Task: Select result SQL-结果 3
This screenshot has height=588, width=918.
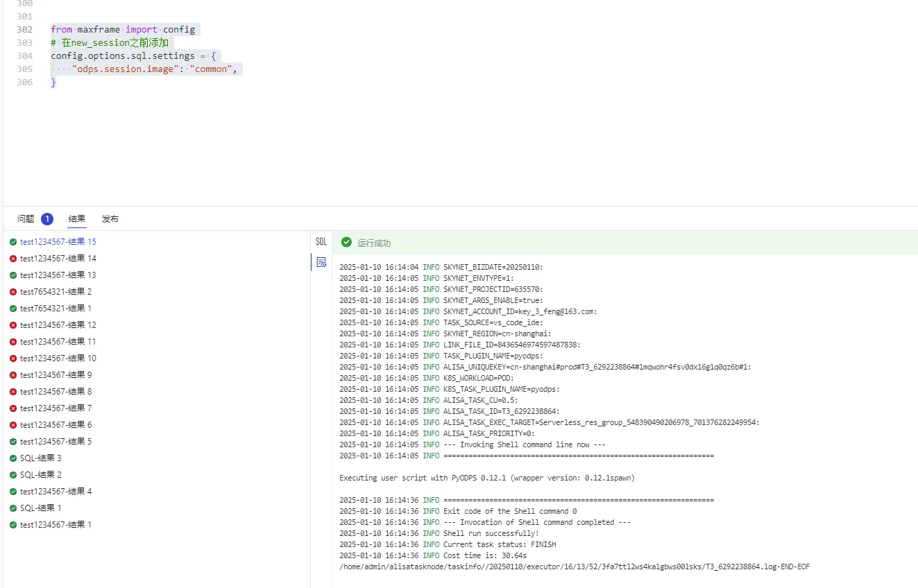Action: (x=41, y=458)
